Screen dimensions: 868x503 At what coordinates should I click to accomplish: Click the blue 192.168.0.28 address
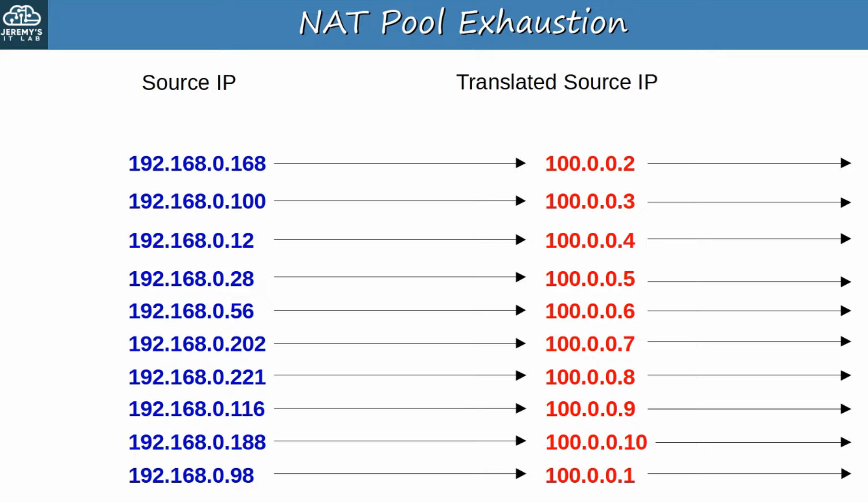pyautogui.click(x=191, y=279)
